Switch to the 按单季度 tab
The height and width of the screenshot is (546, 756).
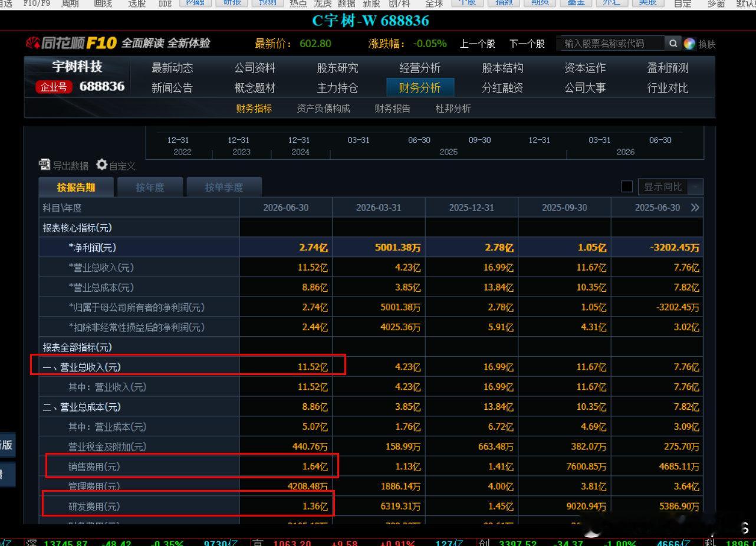(x=224, y=187)
